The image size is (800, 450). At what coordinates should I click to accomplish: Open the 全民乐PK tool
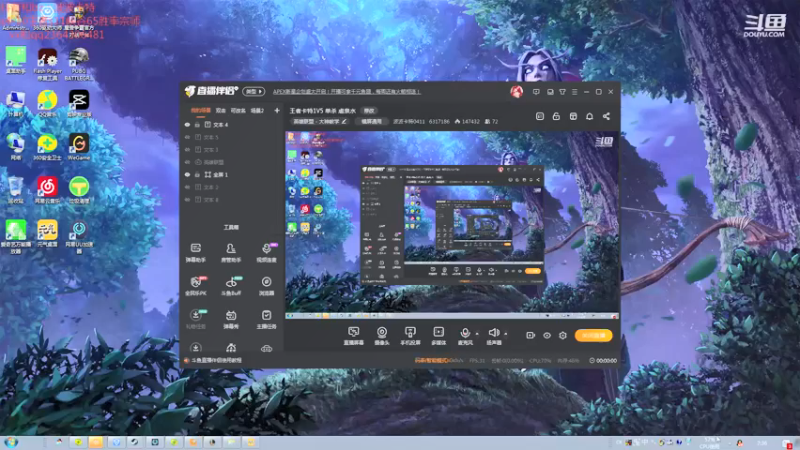[195, 286]
